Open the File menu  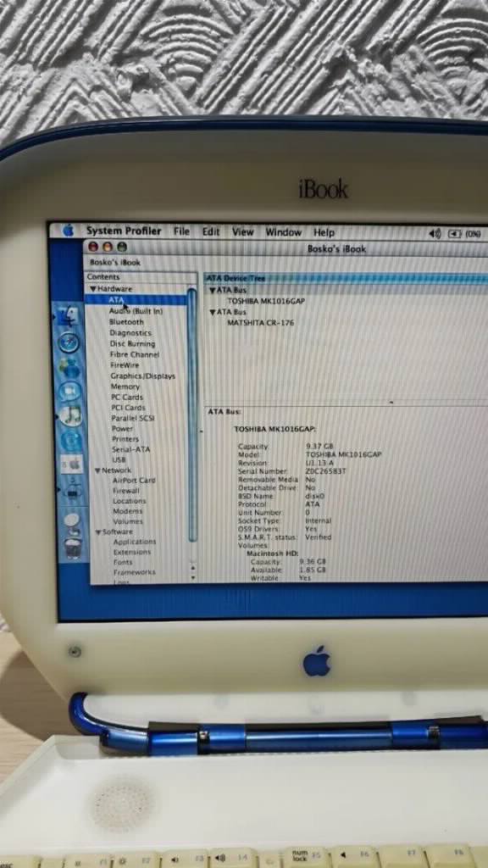click(x=181, y=231)
